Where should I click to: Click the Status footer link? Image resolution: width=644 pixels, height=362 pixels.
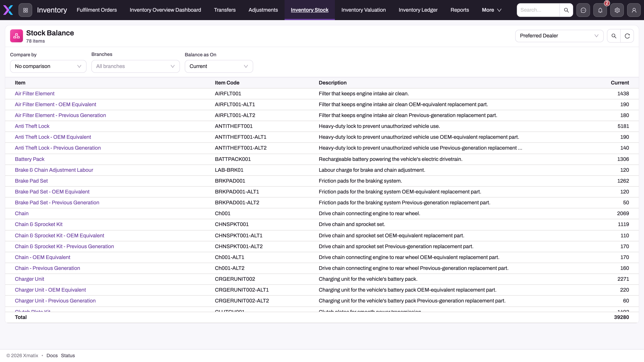68,356
